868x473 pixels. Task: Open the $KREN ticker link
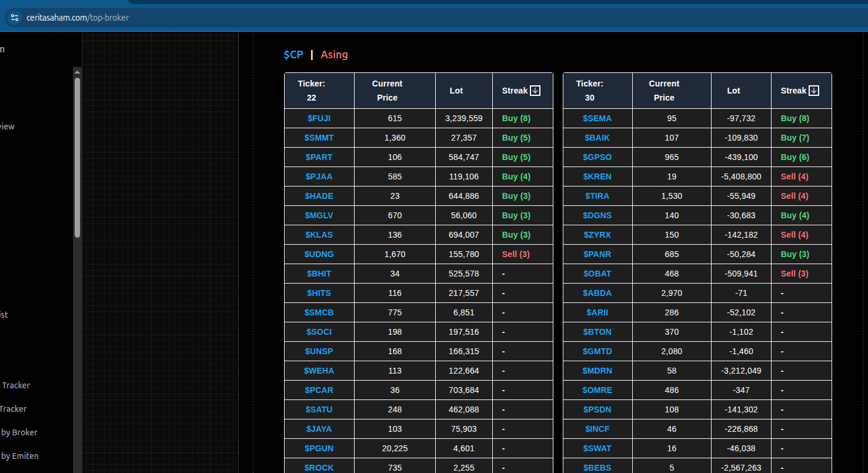pyautogui.click(x=597, y=176)
